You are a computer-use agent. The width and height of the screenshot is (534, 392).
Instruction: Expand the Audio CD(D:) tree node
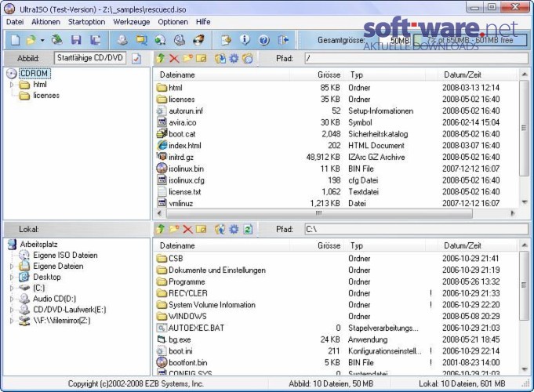click(12, 299)
